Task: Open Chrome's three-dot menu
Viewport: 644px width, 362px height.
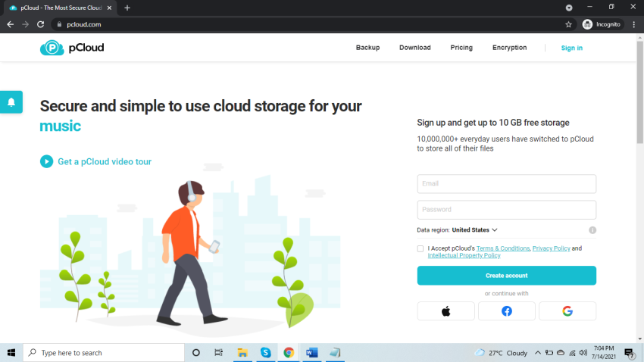Action: [633, 24]
